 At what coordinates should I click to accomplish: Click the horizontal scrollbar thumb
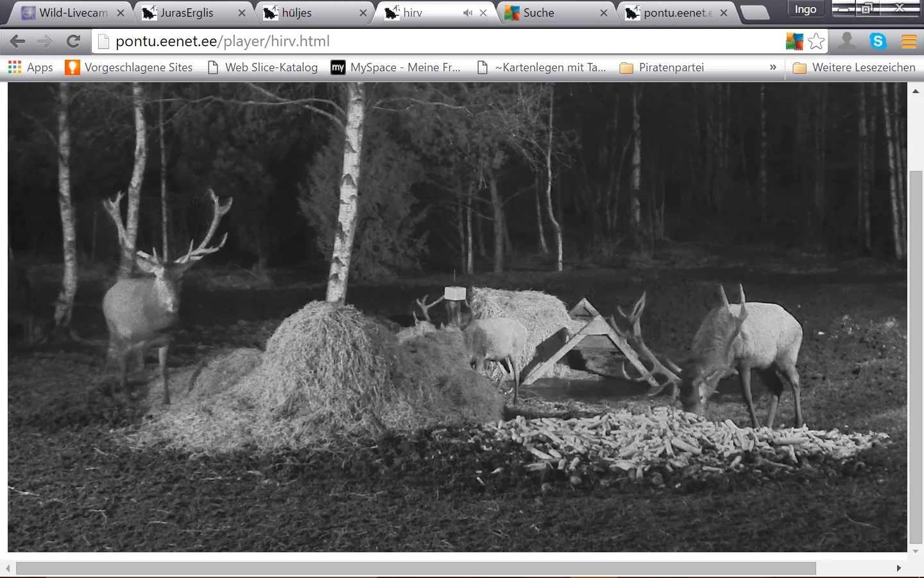[x=416, y=568]
